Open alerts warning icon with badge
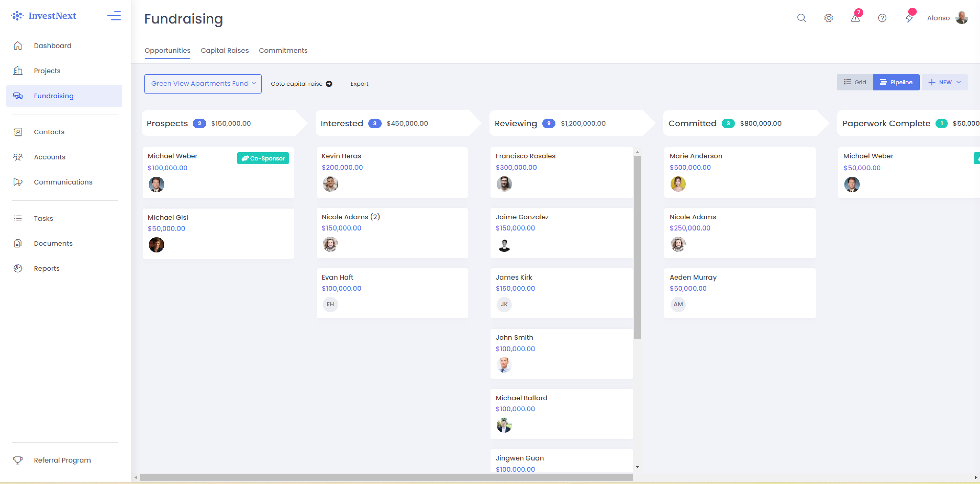980x484 pixels. coord(855,18)
